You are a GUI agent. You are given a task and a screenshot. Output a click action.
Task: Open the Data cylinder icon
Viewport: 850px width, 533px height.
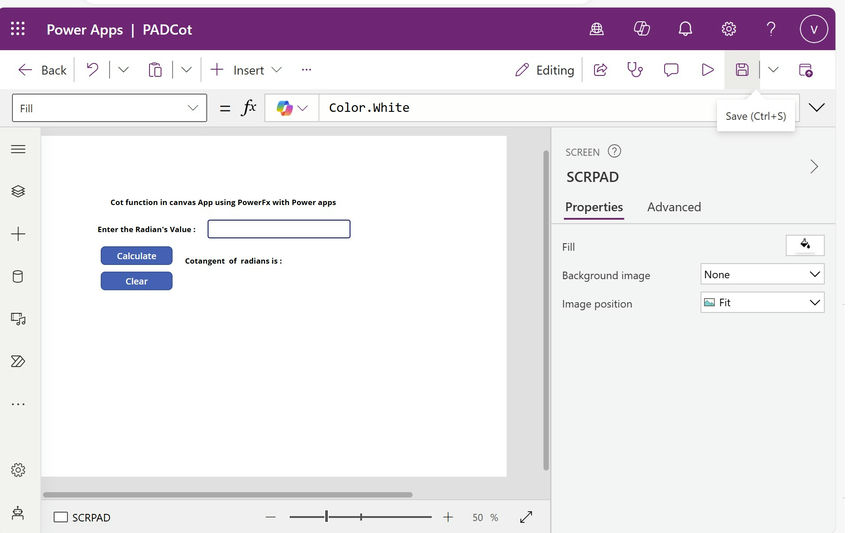[x=18, y=277]
